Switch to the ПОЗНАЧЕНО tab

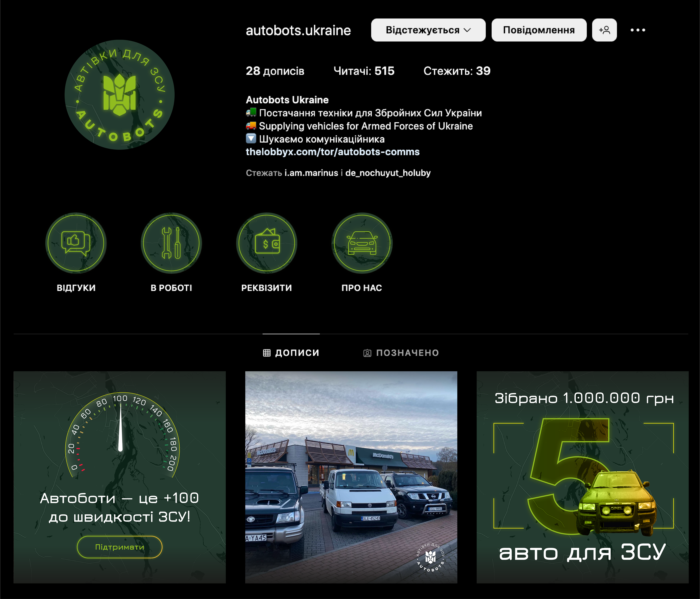(x=407, y=353)
